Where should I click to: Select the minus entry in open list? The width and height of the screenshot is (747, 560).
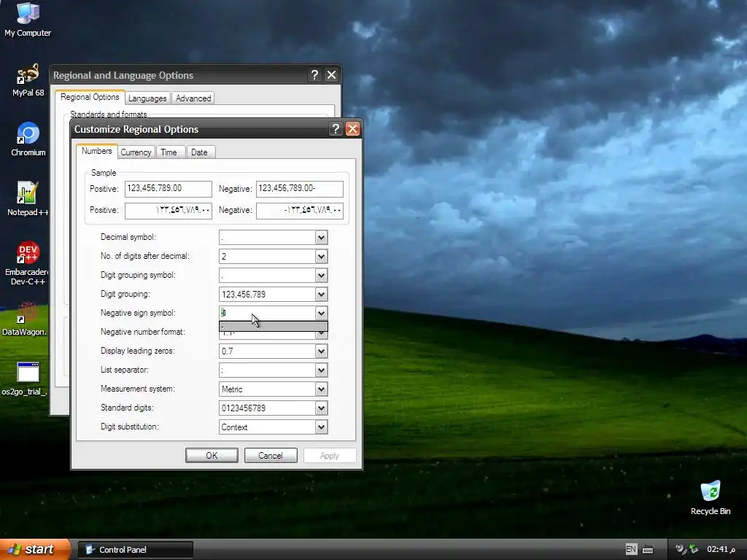[x=273, y=326]
